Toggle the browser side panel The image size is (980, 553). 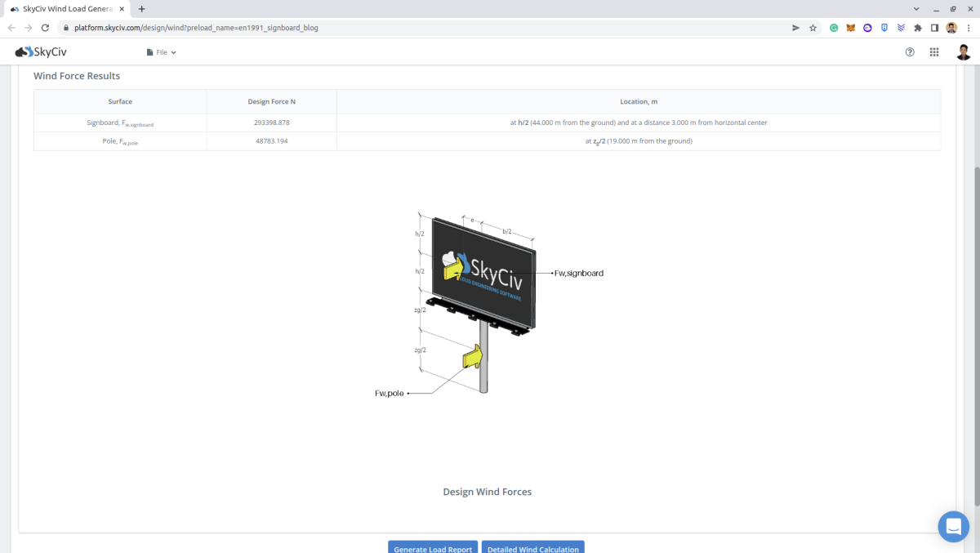935,28
